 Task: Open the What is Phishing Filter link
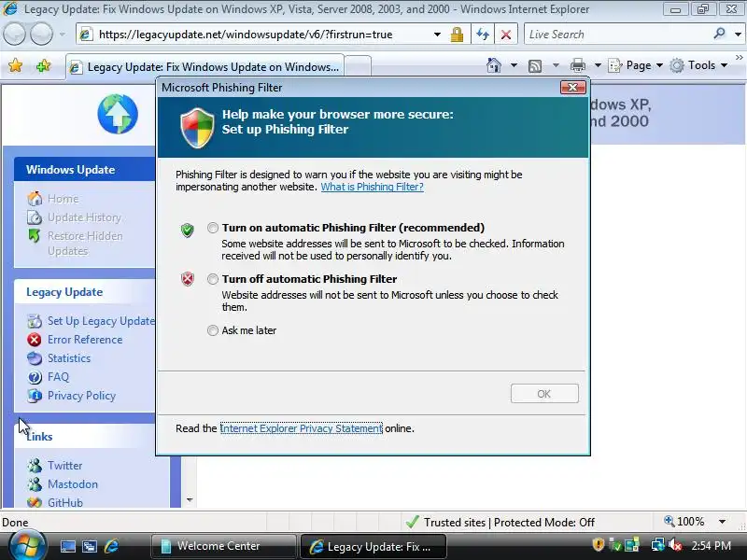point(372,187)
